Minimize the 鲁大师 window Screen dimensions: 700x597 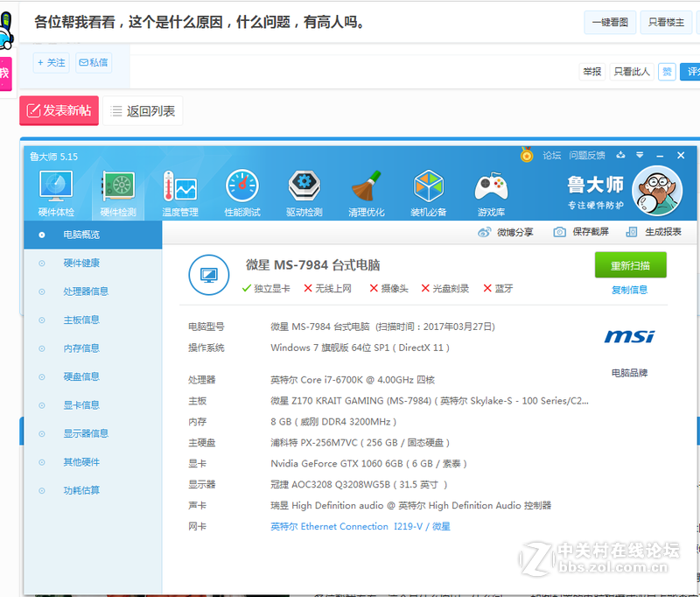[660, 156]
